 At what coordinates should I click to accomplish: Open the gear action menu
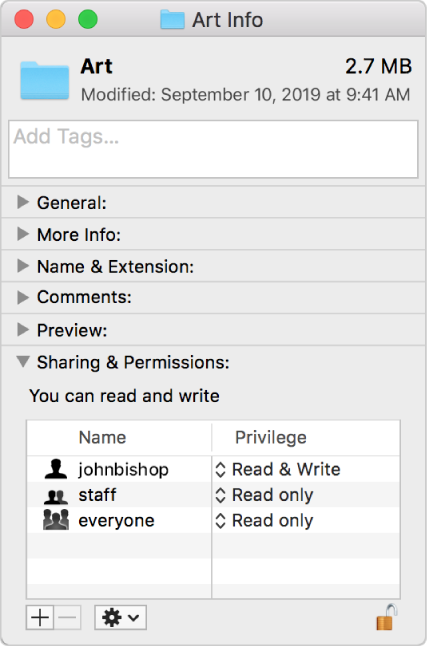point(120,618)
